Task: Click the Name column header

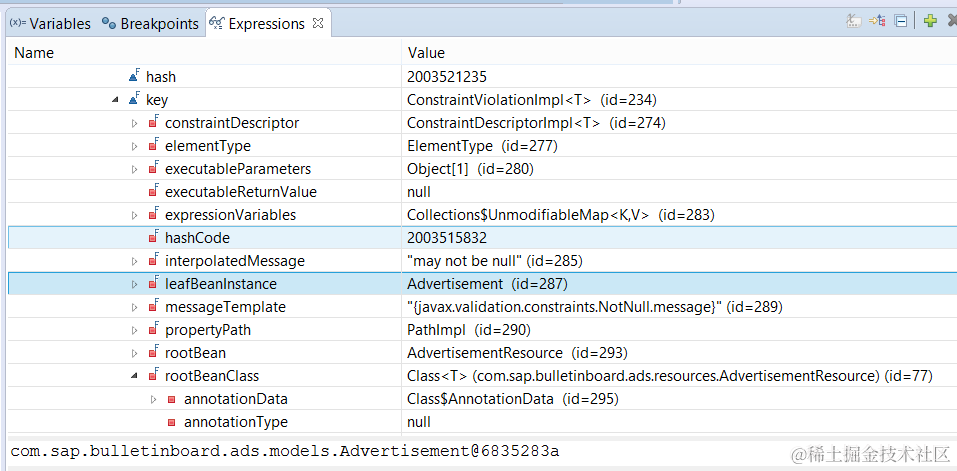Action: 34,53
